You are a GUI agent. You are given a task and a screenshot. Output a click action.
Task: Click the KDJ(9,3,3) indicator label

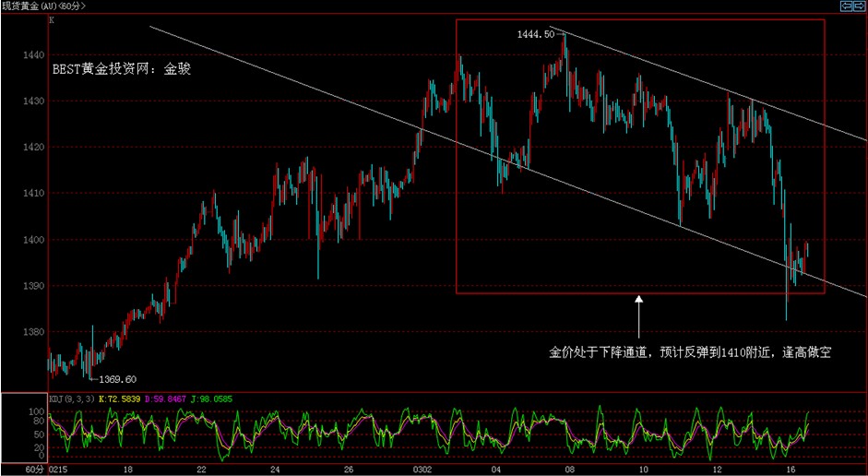[73, 399]
